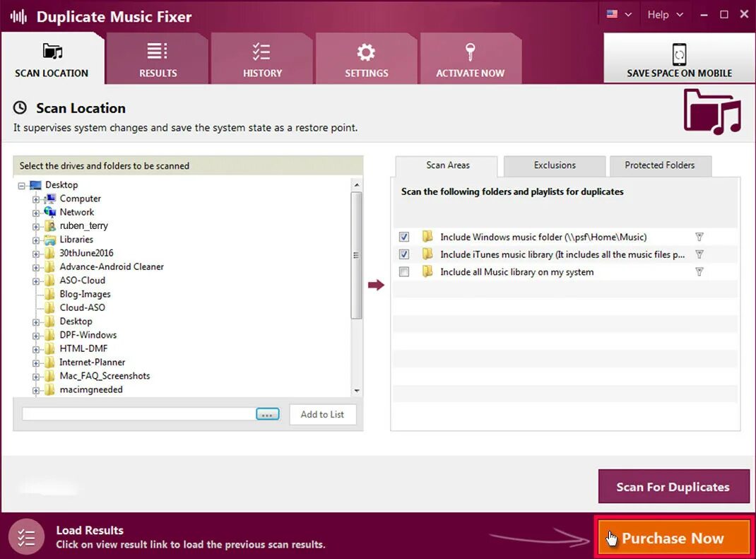Click the Desktop root monitor icon
The image size is (756, 559).
[x=35, y=184]
